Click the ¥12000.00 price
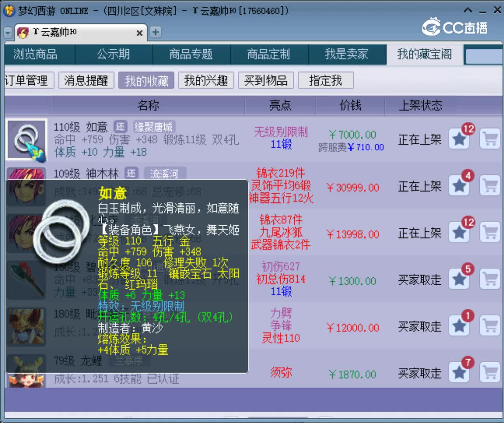 (x=353, y=328)
